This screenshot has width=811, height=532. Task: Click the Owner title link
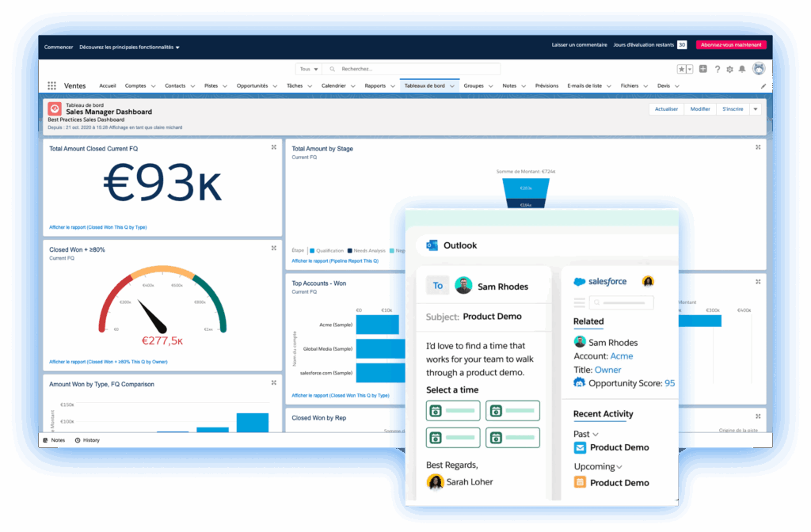(x=607, y=370)
